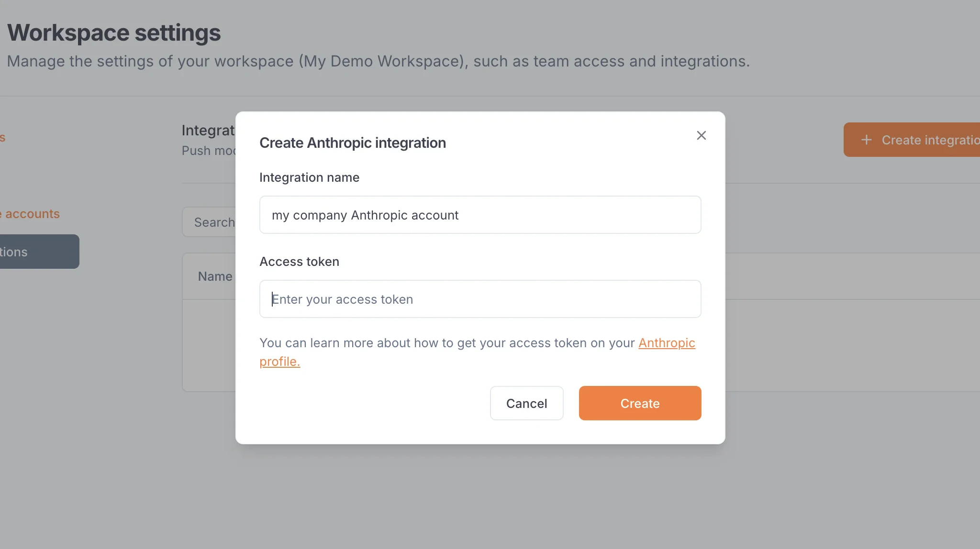Image resolution: width=980 pixels, height=549 pixels.
Task: Focus the Access token input field
Action: click(x=480, y=299)
